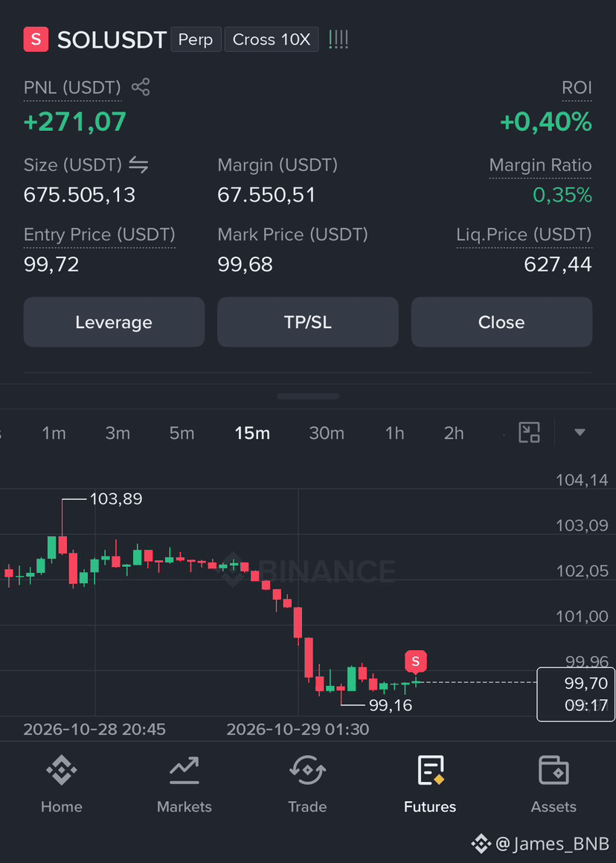Tap the 67.550,51 margin value
This screenshot has width=616, height=863.
266,195
